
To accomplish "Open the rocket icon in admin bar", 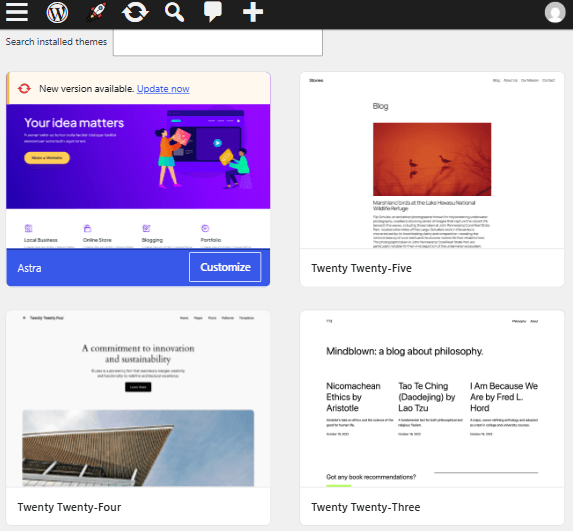I will click(x=96, y=12).
